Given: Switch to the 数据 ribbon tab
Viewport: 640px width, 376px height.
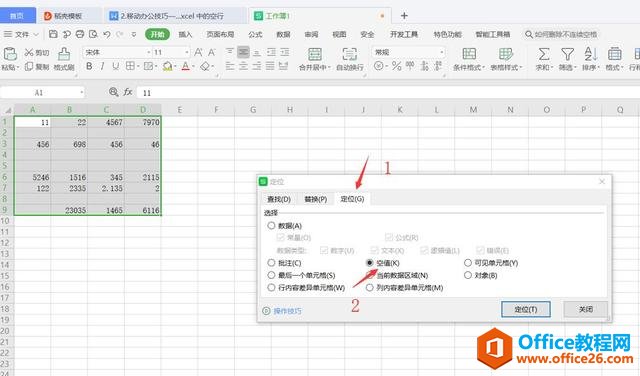Looking at the screenshot, I should (x=283, y=34).
